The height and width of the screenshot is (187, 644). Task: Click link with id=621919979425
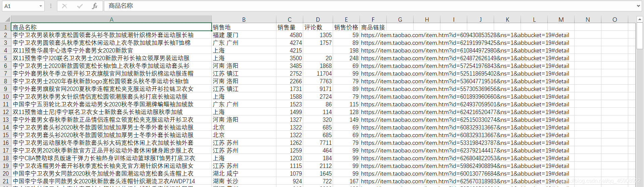point(465,42)
